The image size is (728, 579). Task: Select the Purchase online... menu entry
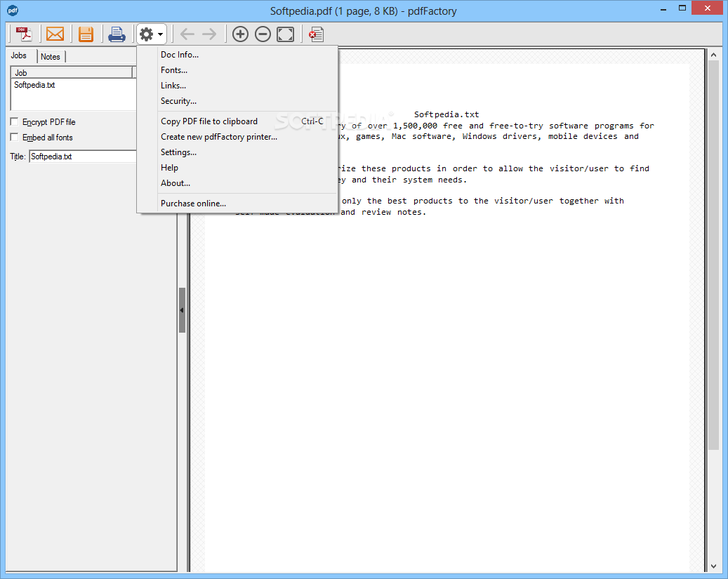pos(237,204)
